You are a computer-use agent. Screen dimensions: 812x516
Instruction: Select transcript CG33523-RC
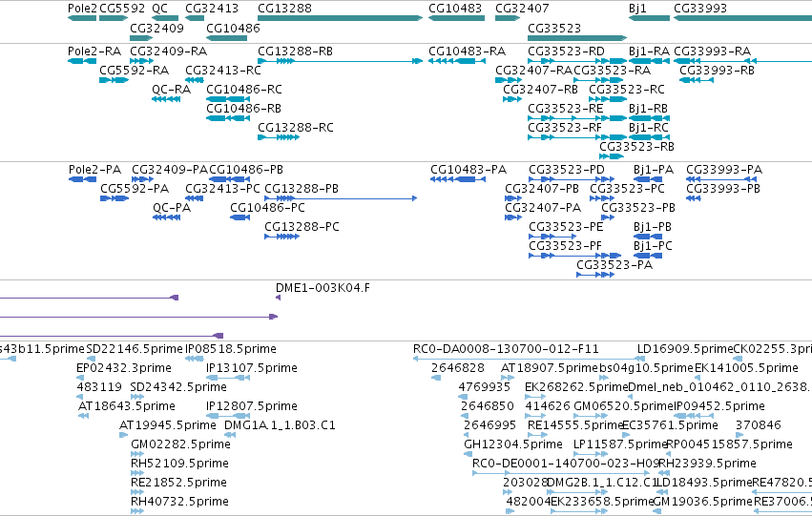[606, 99]
